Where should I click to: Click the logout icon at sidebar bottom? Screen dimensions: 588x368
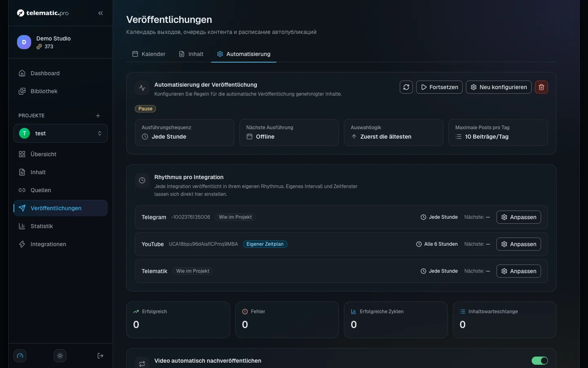point(100,356)
